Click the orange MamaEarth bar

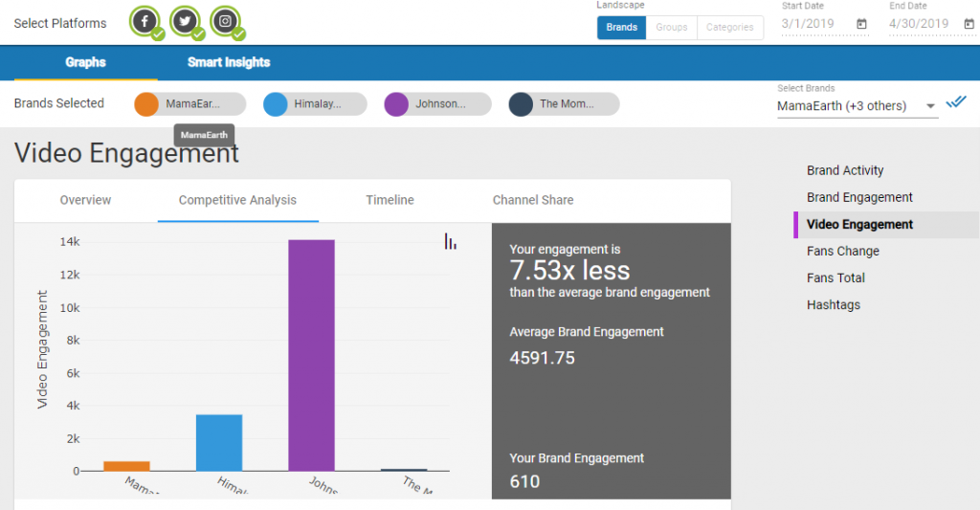click(127, 466)
